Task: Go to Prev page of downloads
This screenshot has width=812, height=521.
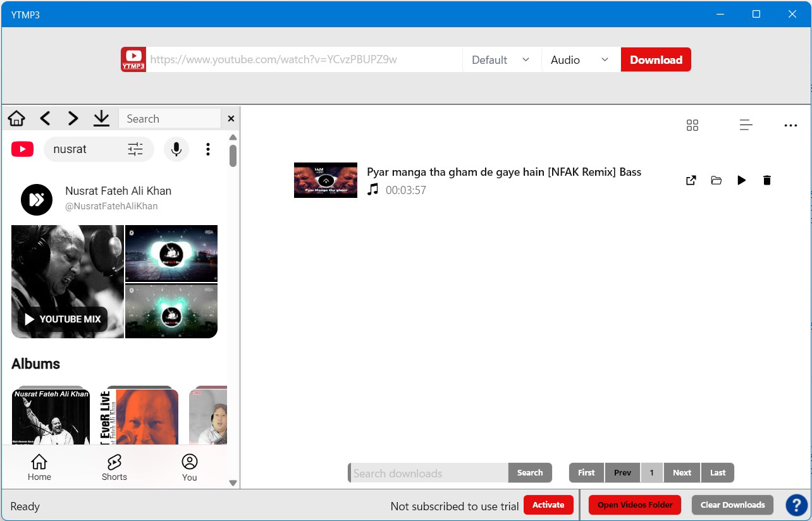Action: click(622, 472)
